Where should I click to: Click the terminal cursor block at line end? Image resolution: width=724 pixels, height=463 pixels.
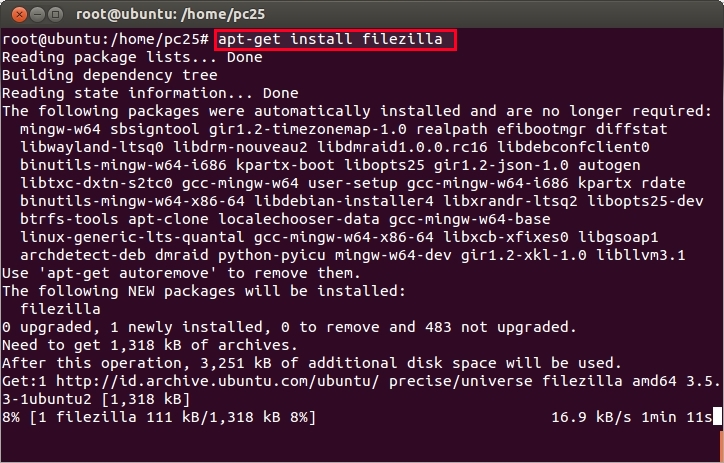click(716, 417)
